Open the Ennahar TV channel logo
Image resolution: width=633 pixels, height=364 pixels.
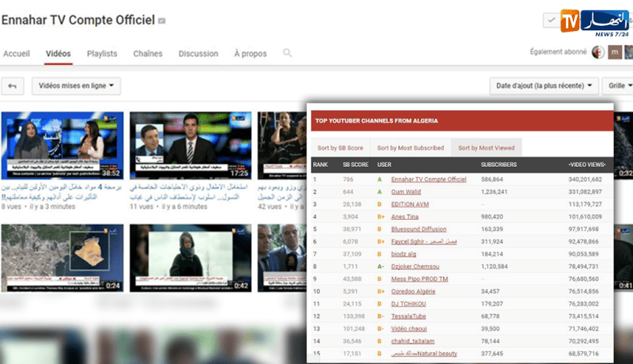click(596, 23)
